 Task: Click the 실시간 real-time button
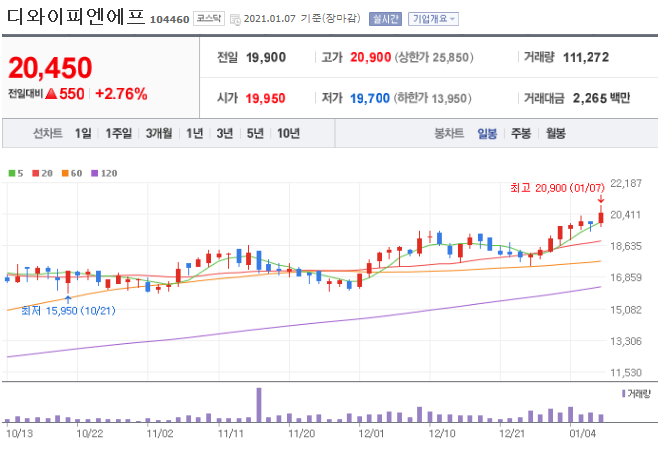pyautogui.click(x=383, y=19)
